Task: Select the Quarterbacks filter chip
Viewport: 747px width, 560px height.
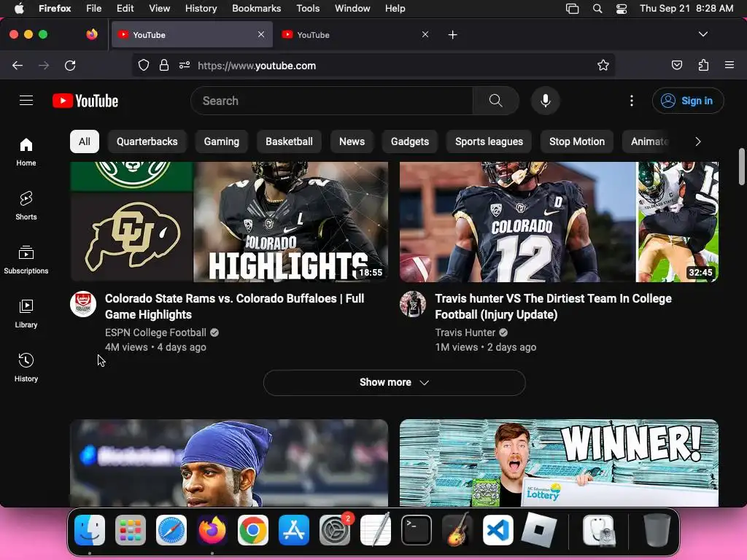Action: [147, 141]
